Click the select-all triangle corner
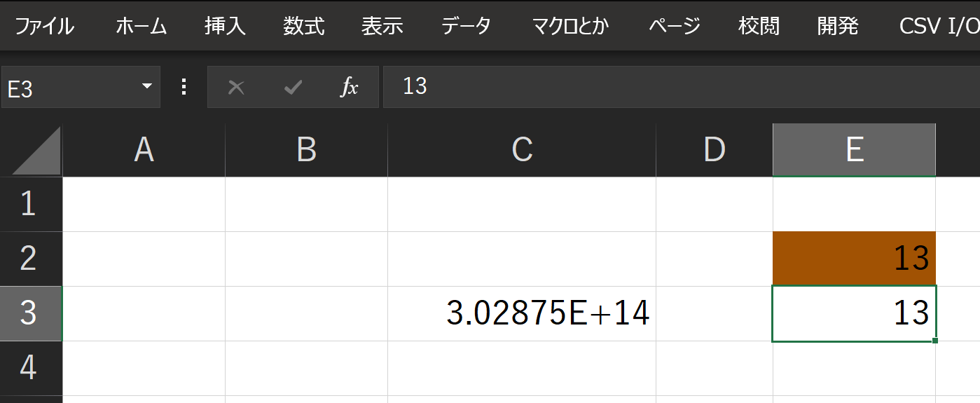The image size is (980, 403). [36, 150]
